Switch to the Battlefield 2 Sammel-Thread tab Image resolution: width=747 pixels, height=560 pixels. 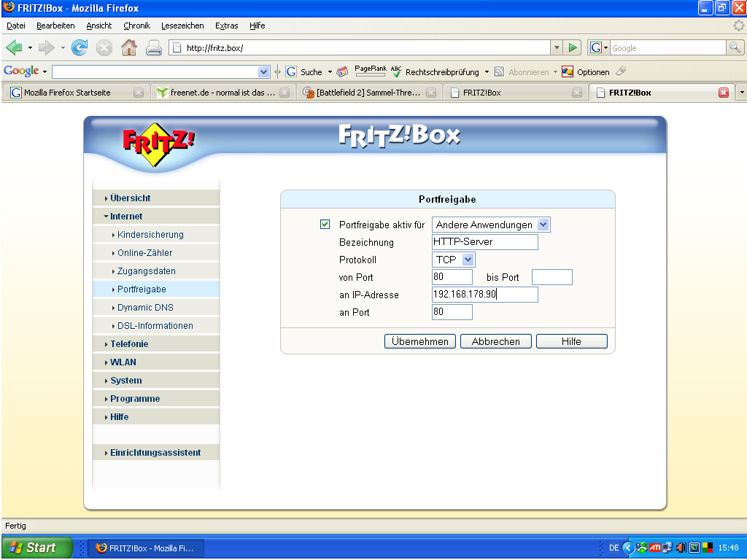click(x=368, y=93)
